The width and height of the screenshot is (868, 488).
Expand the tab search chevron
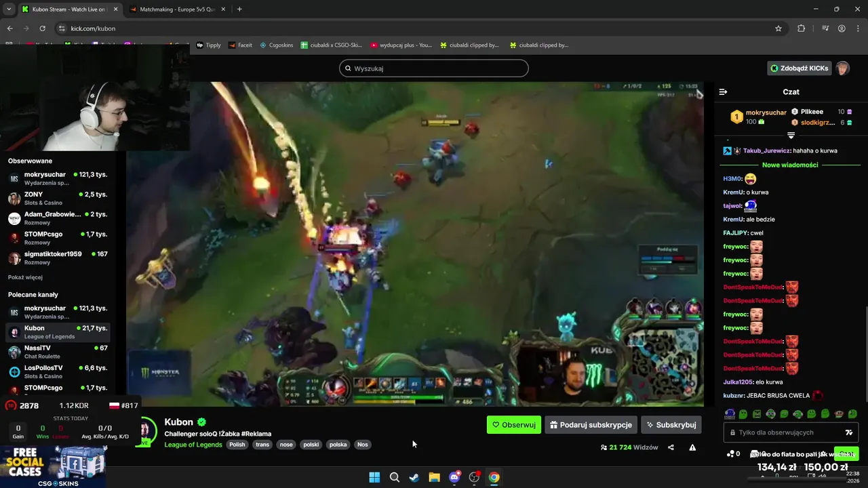pyautogui.click(x=8, y=9)
